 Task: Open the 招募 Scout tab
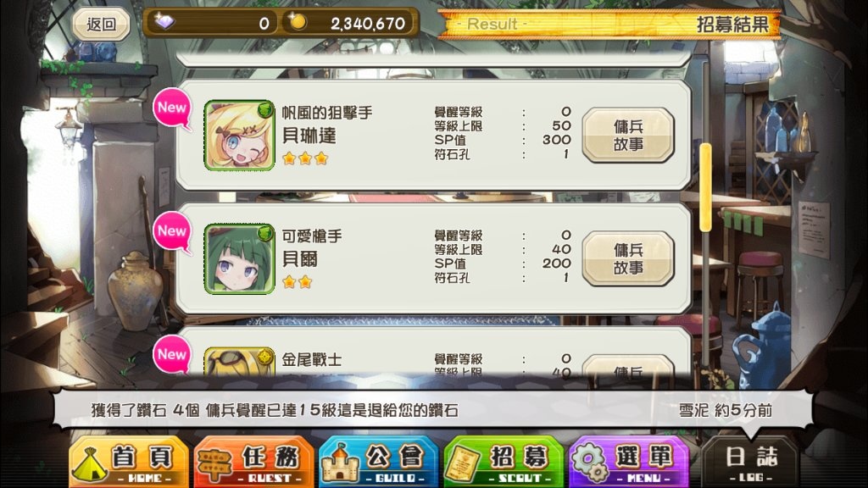click(504, 462)
